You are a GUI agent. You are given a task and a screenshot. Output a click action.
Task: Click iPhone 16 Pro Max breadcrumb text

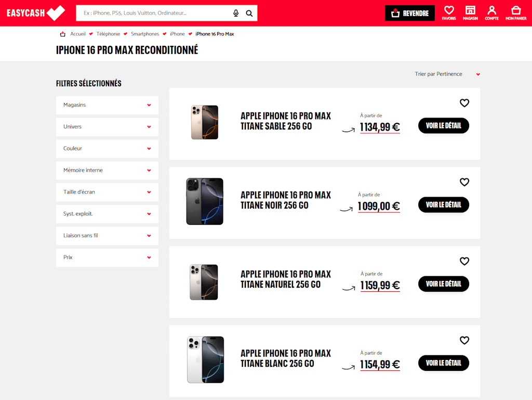(215, 34)
